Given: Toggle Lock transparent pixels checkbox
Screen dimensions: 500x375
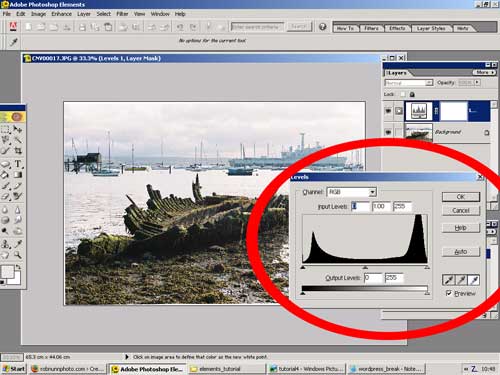Looking at the screenshot, I should coord(403,94).
